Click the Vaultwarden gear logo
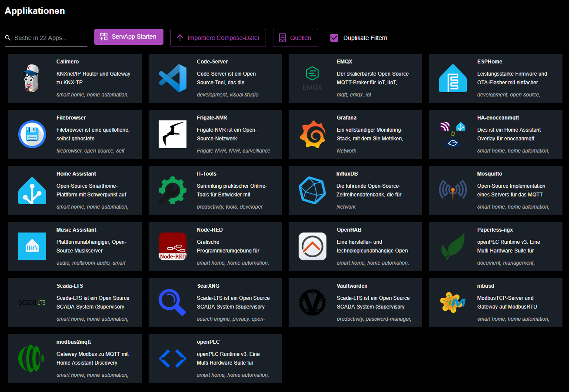 point(313,302)
